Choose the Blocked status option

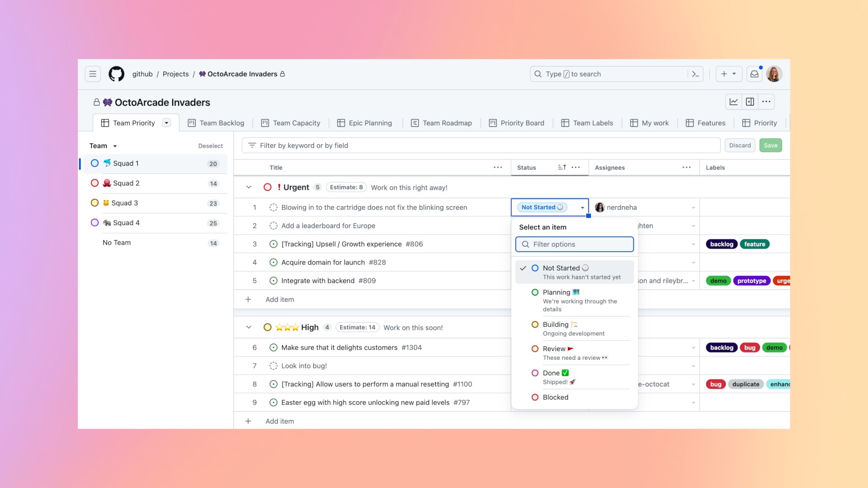coord(556,398)
